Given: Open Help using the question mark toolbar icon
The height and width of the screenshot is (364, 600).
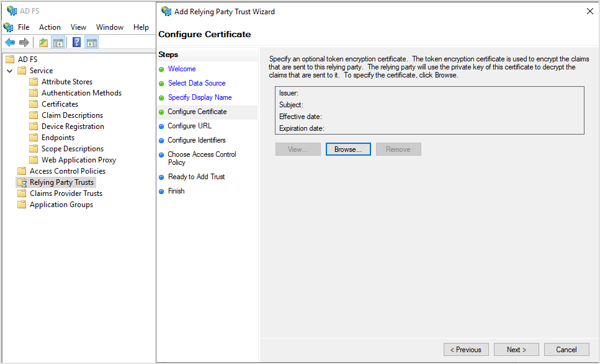Looking at the screenshot, I should [76, 42].
